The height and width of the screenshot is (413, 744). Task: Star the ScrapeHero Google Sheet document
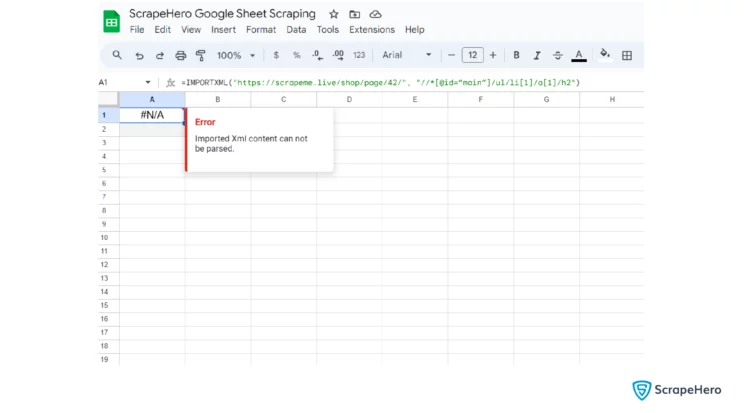[334, 14]
